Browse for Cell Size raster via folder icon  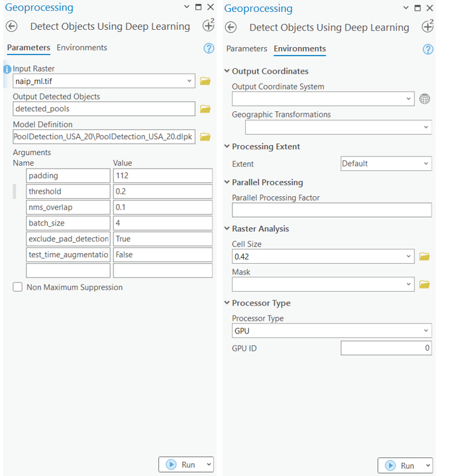[x=424, y=257]
